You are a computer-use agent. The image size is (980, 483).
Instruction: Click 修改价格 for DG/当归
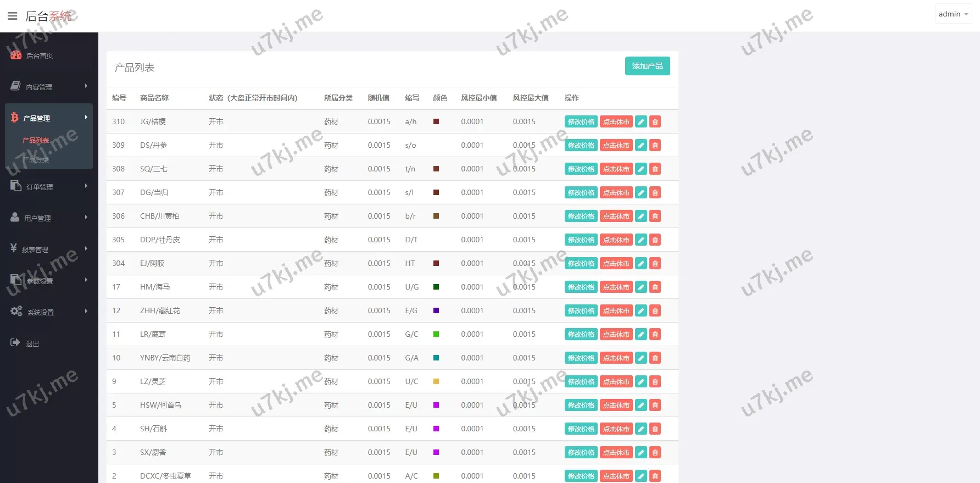click(581, 192)
